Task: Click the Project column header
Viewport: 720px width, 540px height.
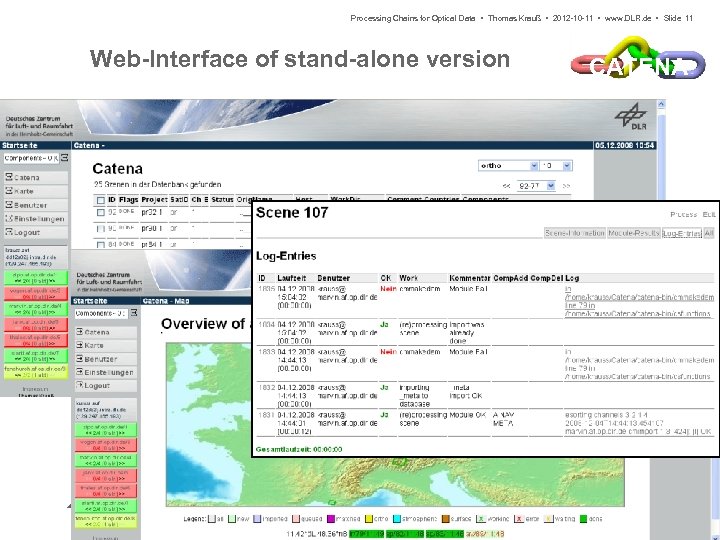Action: point(154,200)
